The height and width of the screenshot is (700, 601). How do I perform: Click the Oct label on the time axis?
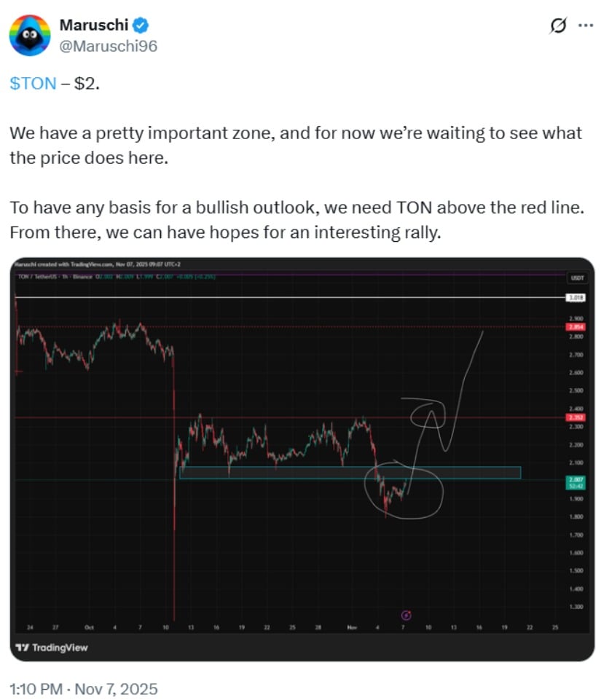click(x=90, y=625)
